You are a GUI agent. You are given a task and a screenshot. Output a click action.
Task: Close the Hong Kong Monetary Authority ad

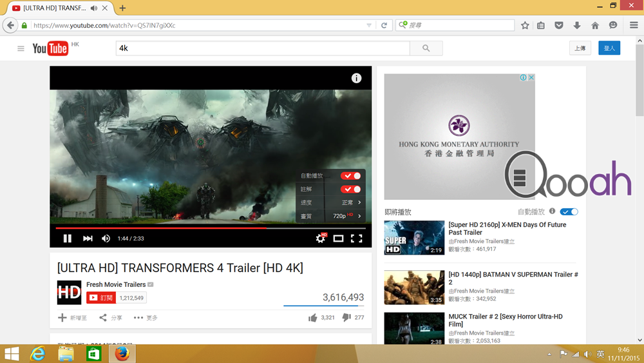[x=531, y=77]
